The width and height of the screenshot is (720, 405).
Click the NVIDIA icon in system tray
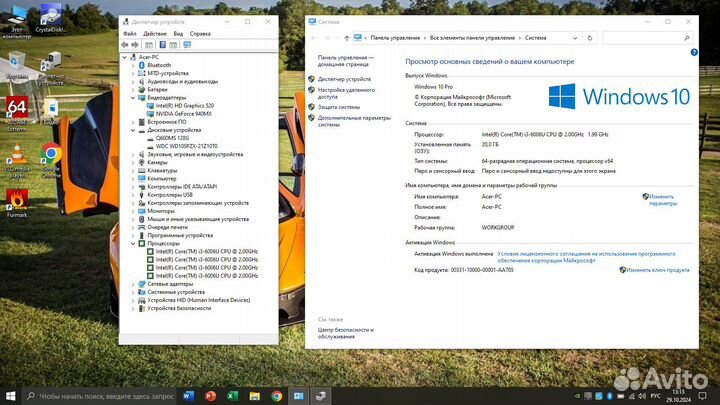(578, 396)
